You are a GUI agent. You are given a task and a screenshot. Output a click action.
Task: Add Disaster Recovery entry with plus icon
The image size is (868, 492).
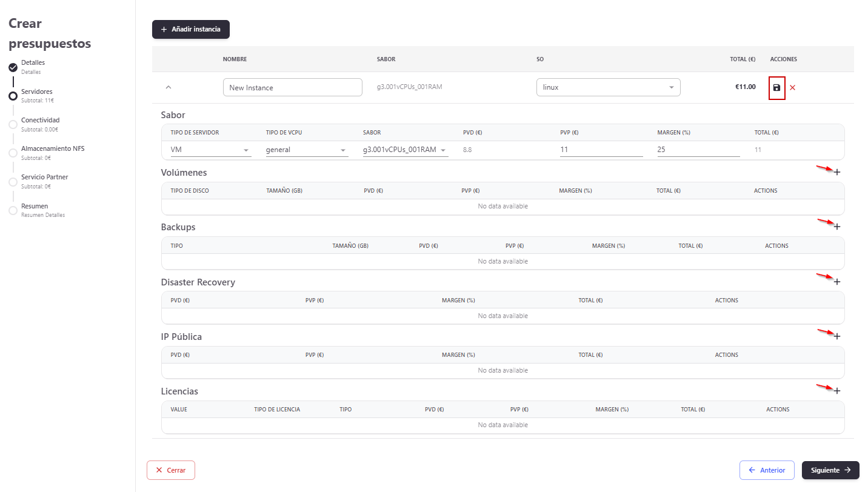[x=837, y=282]
